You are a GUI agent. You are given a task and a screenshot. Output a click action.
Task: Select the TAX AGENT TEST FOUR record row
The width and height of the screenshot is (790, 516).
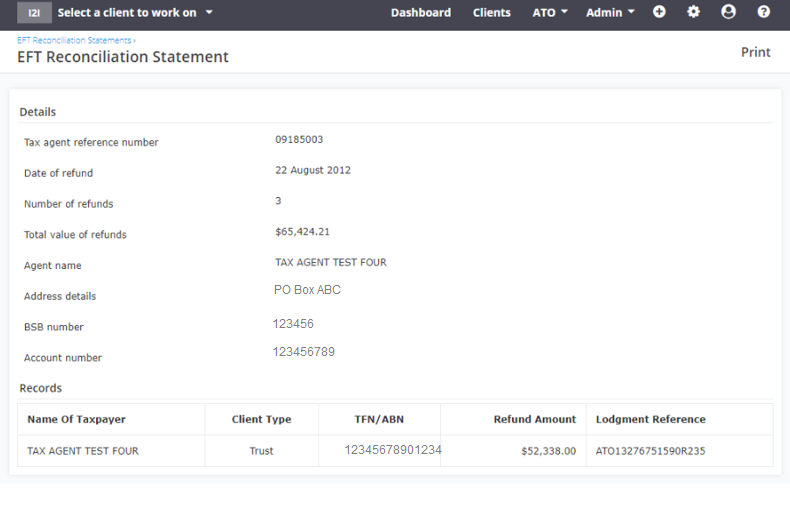pyautogui.click(x=396, y=451)
